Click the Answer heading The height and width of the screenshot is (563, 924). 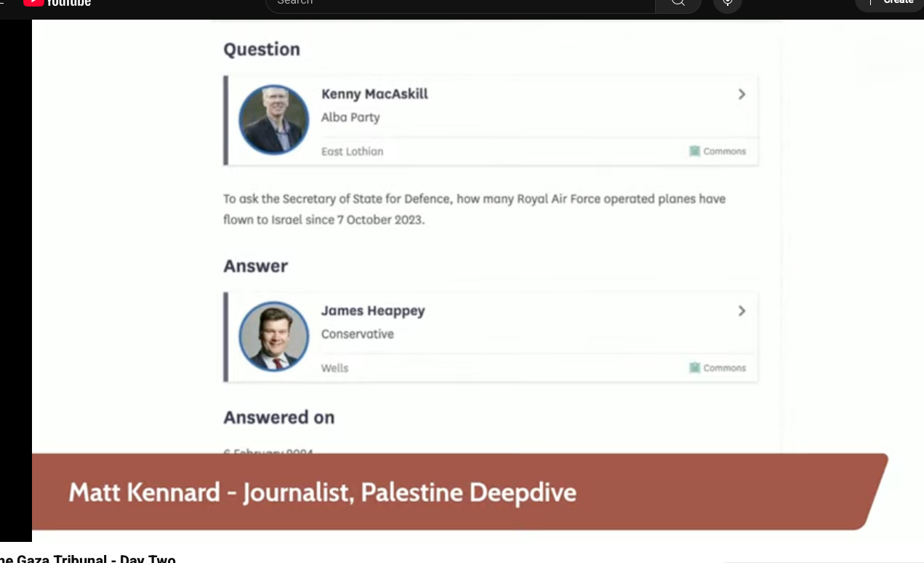256,266
